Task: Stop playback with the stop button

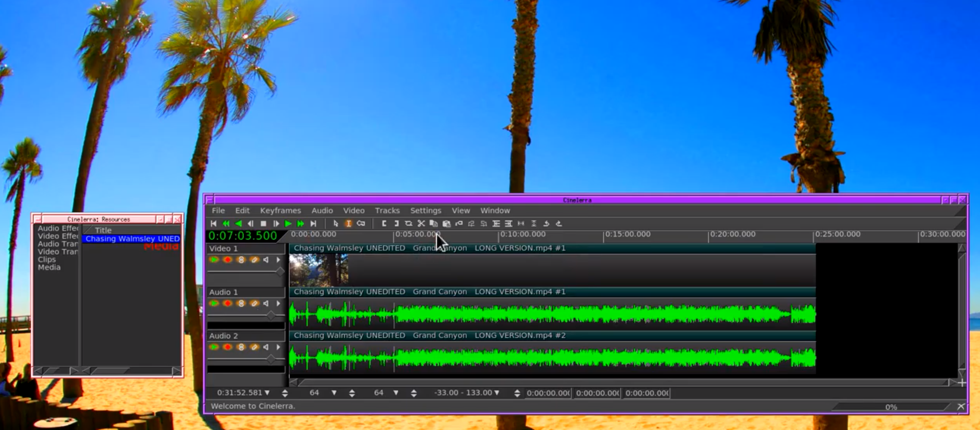Action: [263, 224]
